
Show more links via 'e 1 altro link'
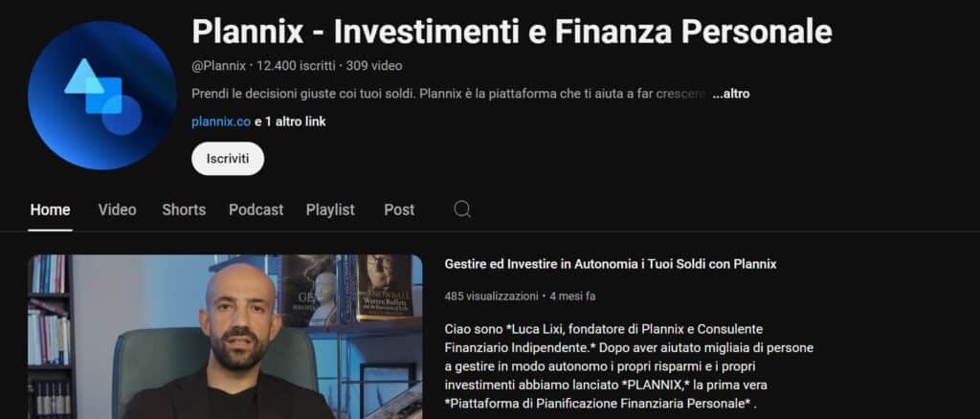290,121
